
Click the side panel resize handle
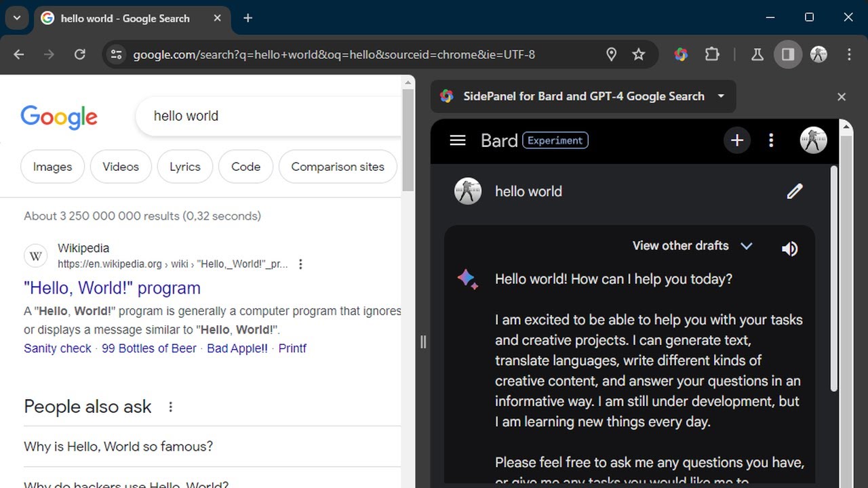click(423, 342)
